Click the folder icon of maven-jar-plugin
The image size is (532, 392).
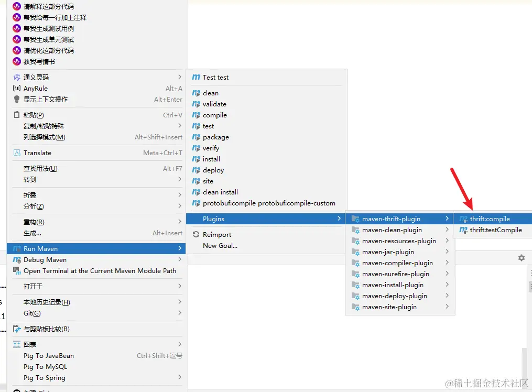click(355, 252)
